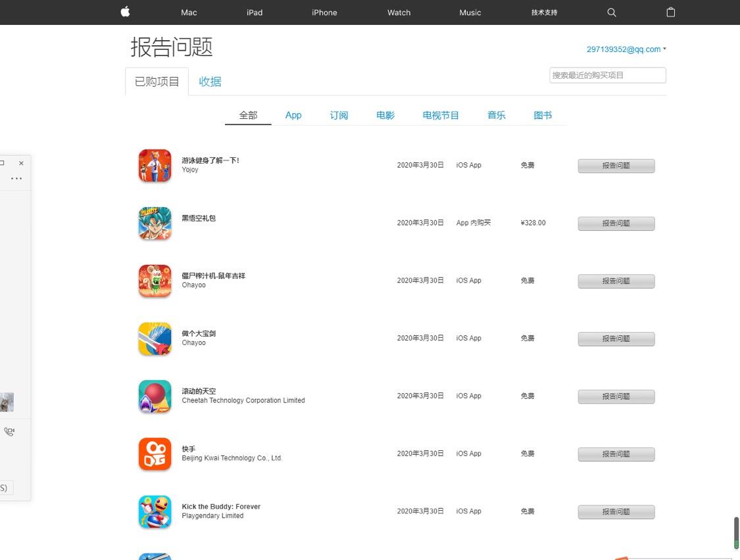The image size is (740, 560).
Task: Report a problem for 游泳健身了解一下
Action: pos(616,166)
